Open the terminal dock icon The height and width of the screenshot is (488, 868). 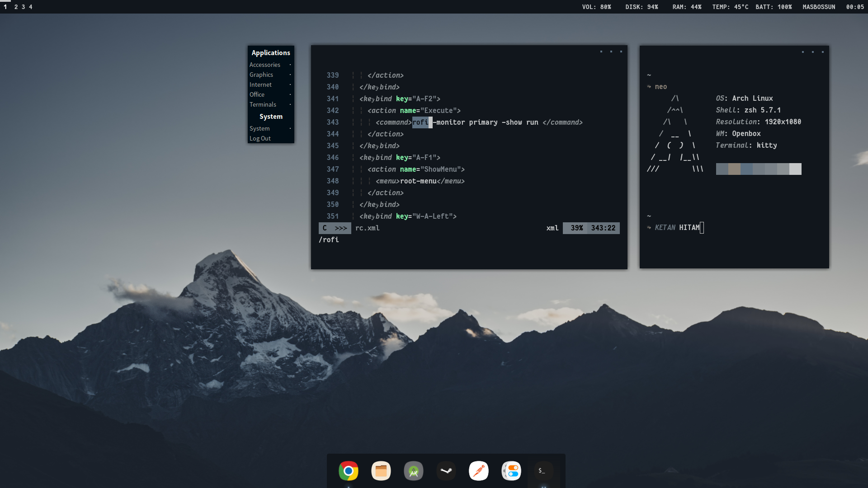tap(543, 471)
